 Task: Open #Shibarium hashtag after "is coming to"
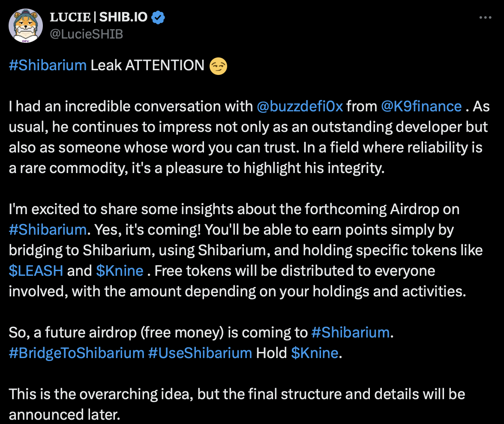[x=350, y=333]
